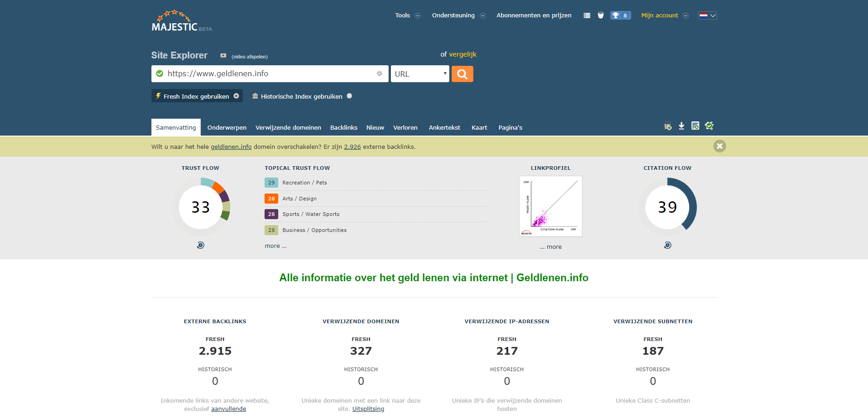
Task: Click the green checkmark verification icon
Action: click(709, 126)
